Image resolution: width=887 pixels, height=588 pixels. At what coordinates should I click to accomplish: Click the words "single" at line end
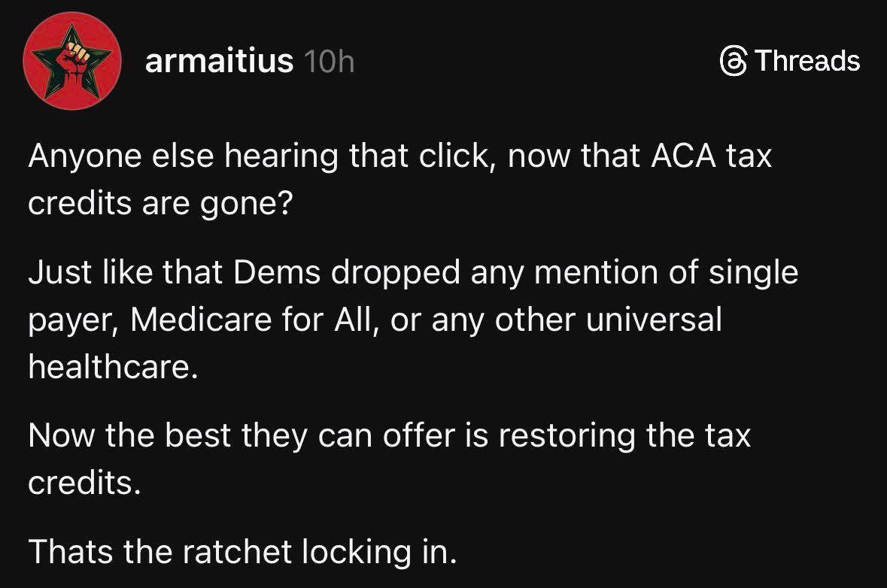[x=755, y=272]
